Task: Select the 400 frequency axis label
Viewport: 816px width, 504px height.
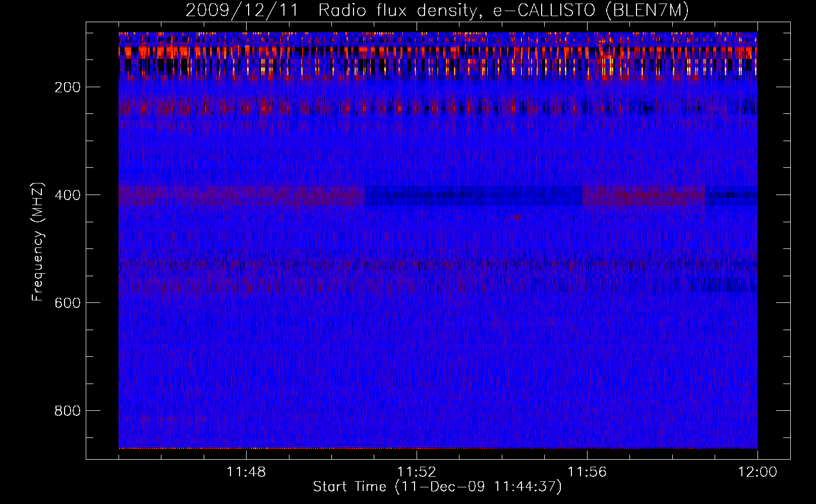Action: [68, 195]
